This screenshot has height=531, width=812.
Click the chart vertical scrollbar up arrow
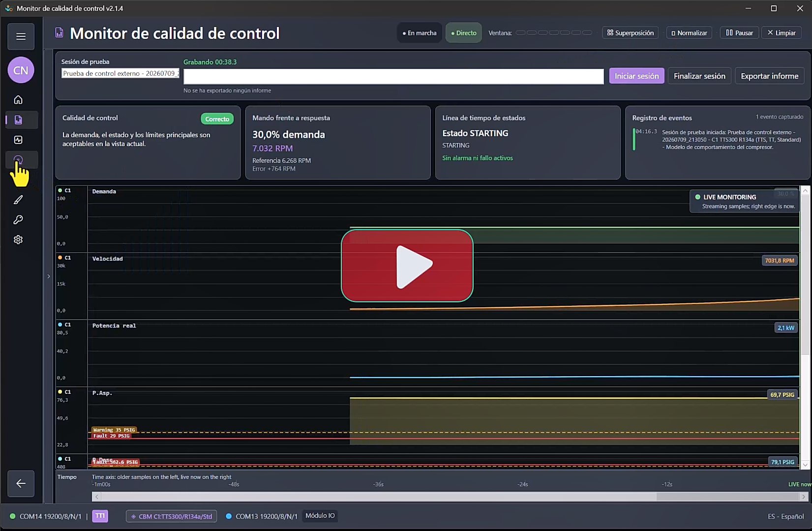click(x=805, y=190)
